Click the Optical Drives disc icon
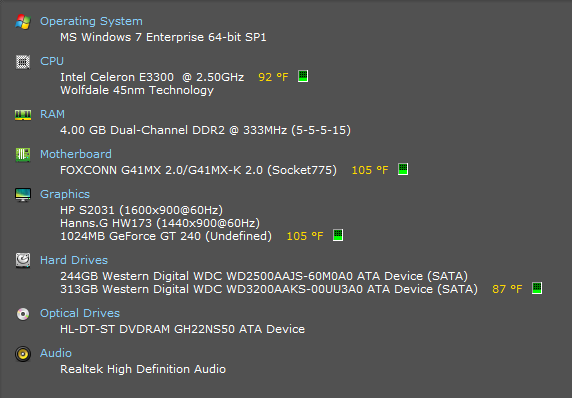This screenshot has height=398, width=572. tap(23, 314)
